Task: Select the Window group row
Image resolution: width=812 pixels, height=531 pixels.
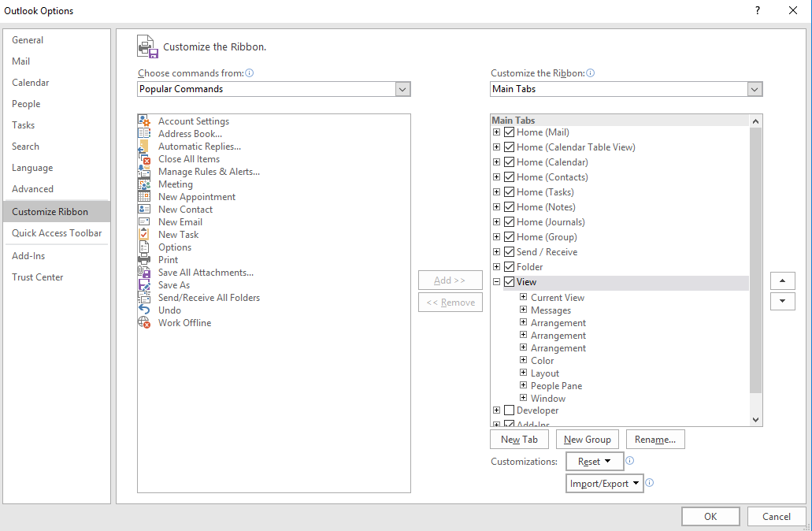Action: click(548, 399)
